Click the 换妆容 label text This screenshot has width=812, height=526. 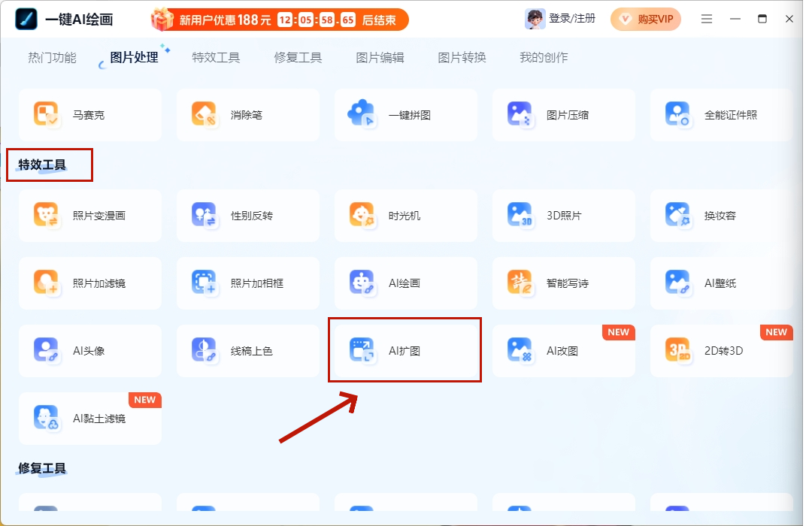(720, 216)
